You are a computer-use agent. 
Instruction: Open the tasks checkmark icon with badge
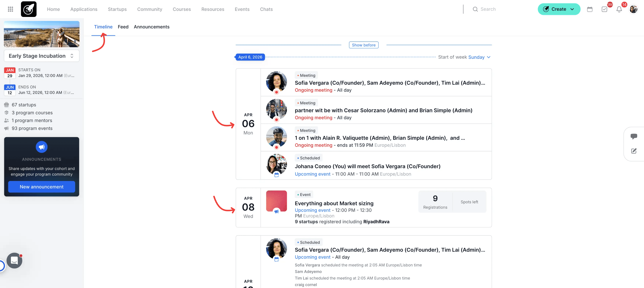[604, 9]
